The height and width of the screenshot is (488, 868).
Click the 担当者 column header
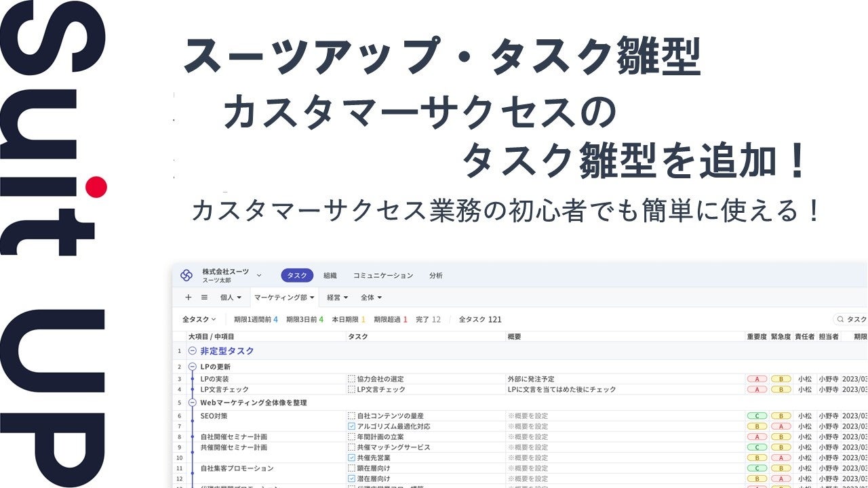[x=829, y=336]
